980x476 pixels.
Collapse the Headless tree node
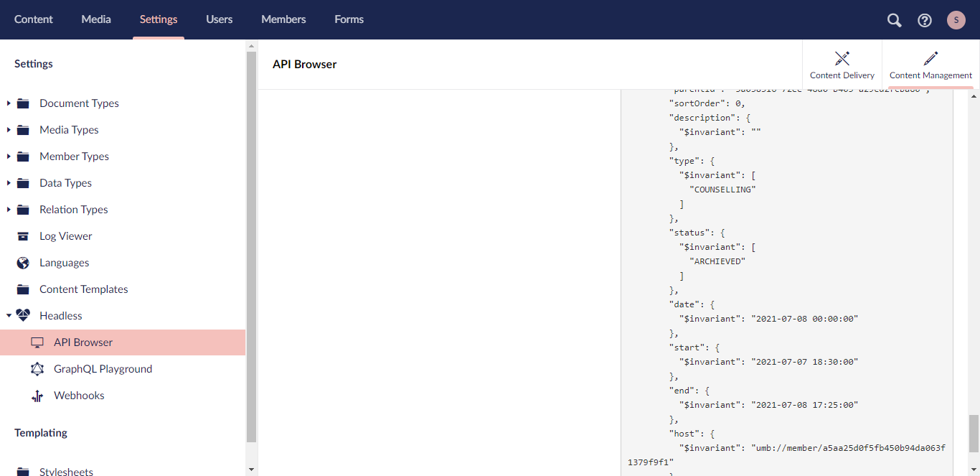9,316
